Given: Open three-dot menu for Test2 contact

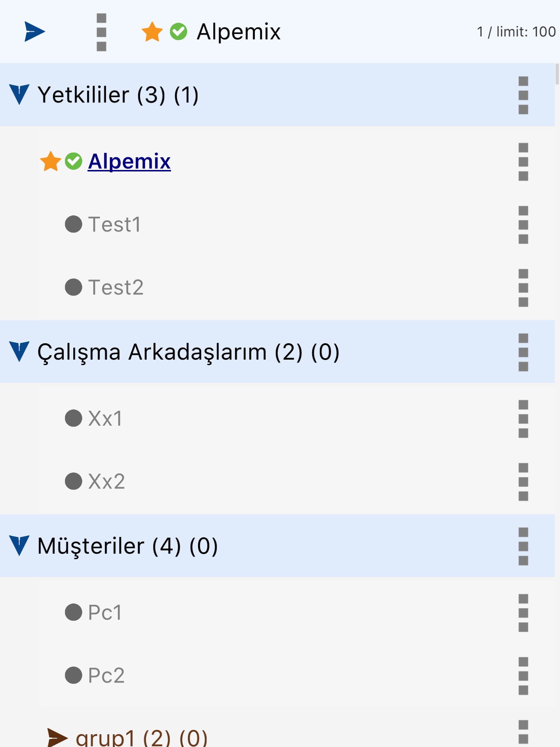Looking at the screenshot, I should [x=523, y=288].
